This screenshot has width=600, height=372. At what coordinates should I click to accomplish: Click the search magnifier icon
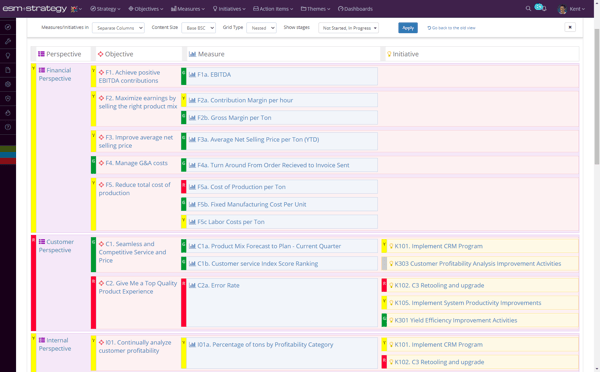coord(528,8)
